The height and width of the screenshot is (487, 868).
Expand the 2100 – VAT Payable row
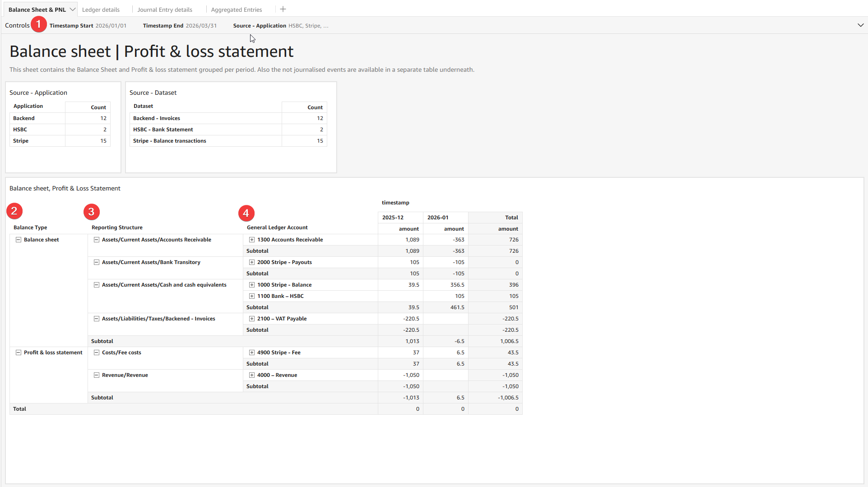coord(252,319)
